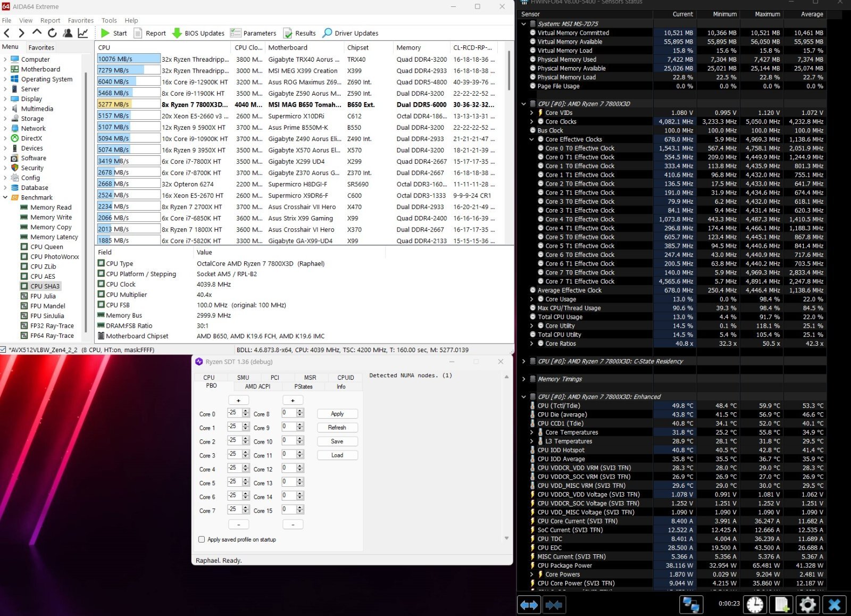Switch to CPUID tab in Ryzen SDT
Viewport: 851px width, 616px height.
point(346,378)
